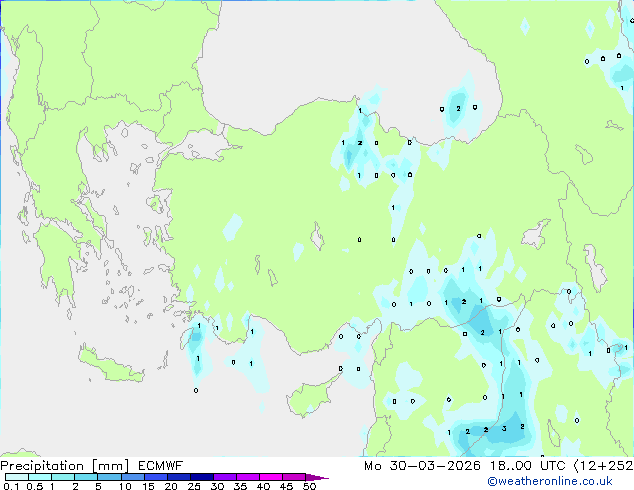Click the ECMWF model label
Viewport: 634px width, 490px height.
click(161, 466)
